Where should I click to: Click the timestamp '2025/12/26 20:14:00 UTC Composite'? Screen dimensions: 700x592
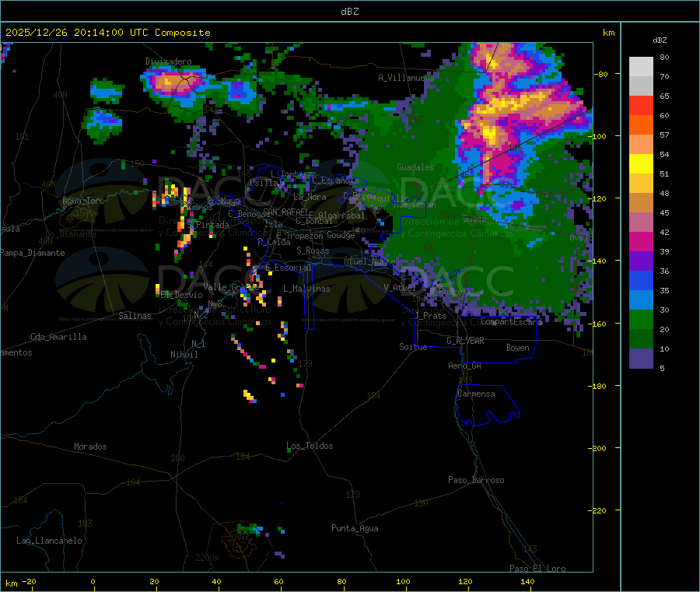pyautogui.click(x=107, y=33)
